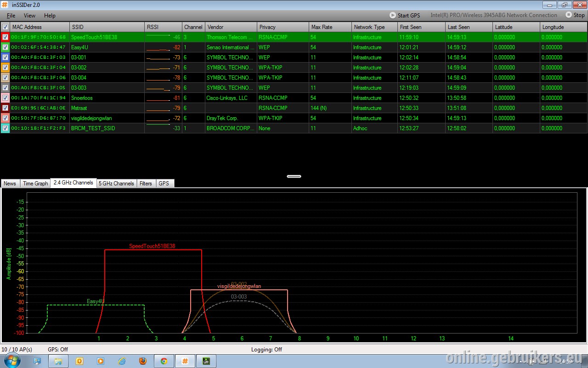Click the SpeedTouch51BE38 label in the graph
The image size is (588, 368).
[152, 246]
